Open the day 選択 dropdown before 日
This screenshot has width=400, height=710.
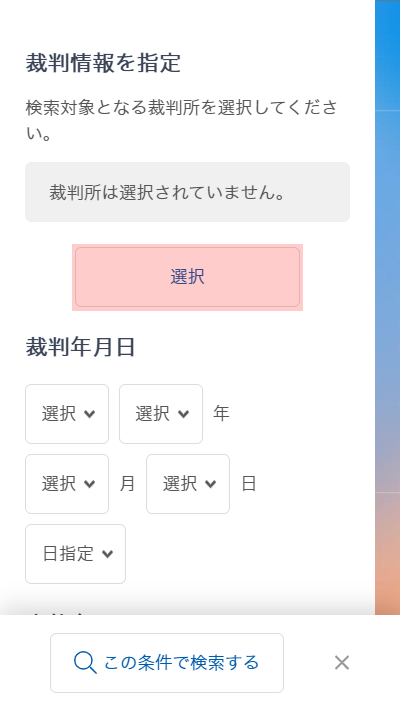click(x=188, y=484)
